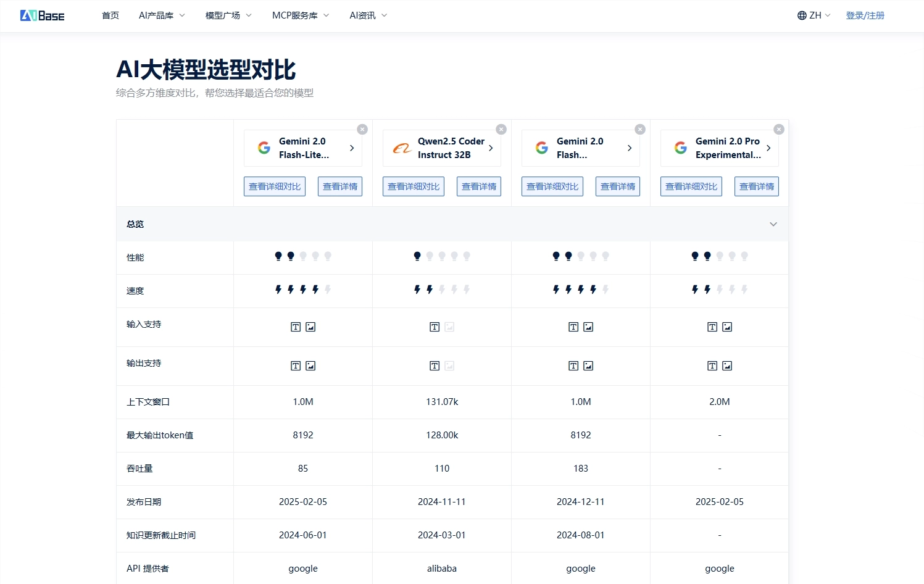
Task: Click 查看详情 under Qwen2.5 Coder
Action: click(x=479, y=186)
